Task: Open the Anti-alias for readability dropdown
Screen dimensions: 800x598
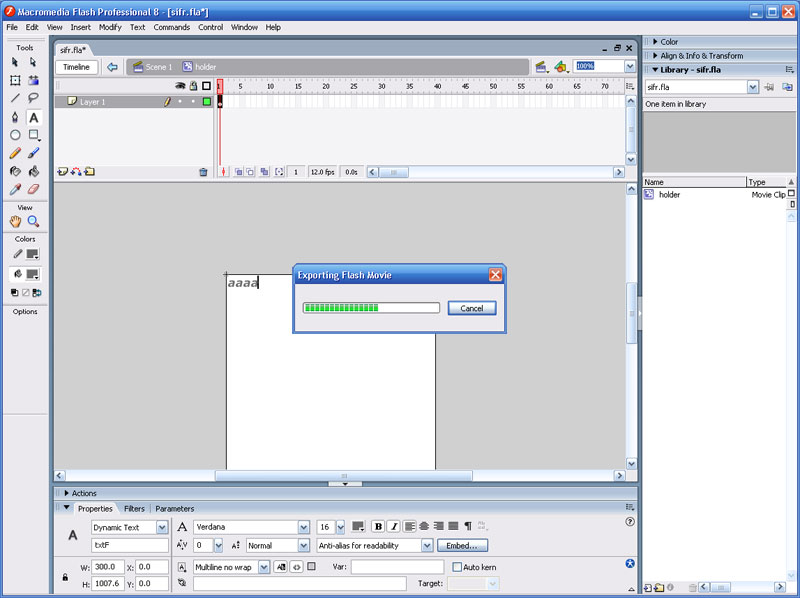Action: (x=427, y=545)
